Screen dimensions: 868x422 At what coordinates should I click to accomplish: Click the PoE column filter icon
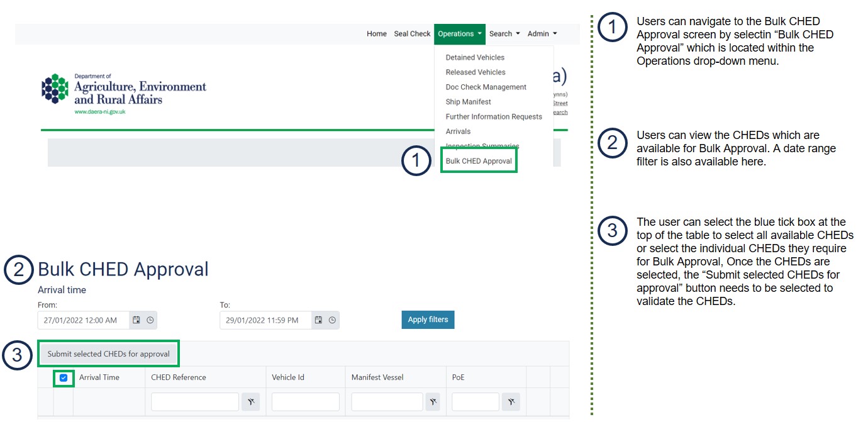511,403
